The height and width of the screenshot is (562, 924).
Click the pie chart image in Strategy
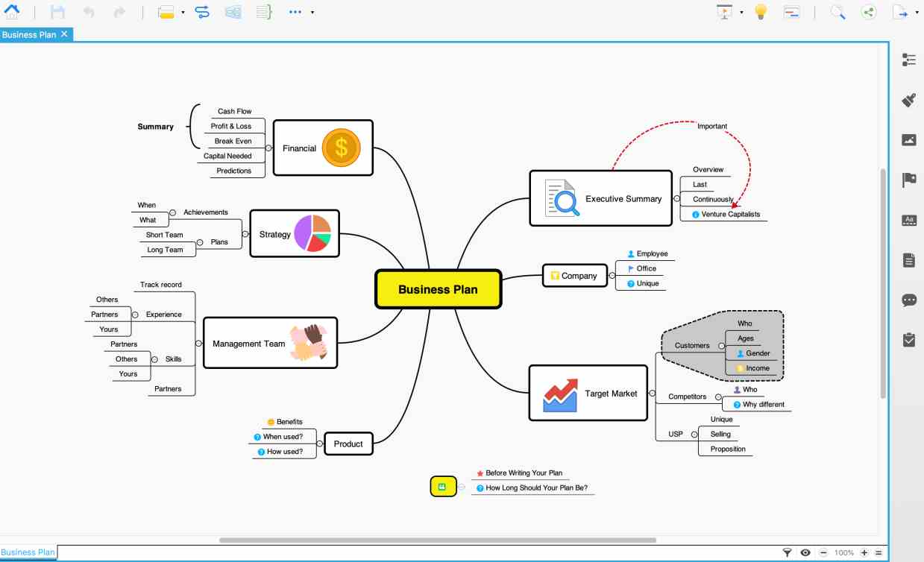(312, 233)
